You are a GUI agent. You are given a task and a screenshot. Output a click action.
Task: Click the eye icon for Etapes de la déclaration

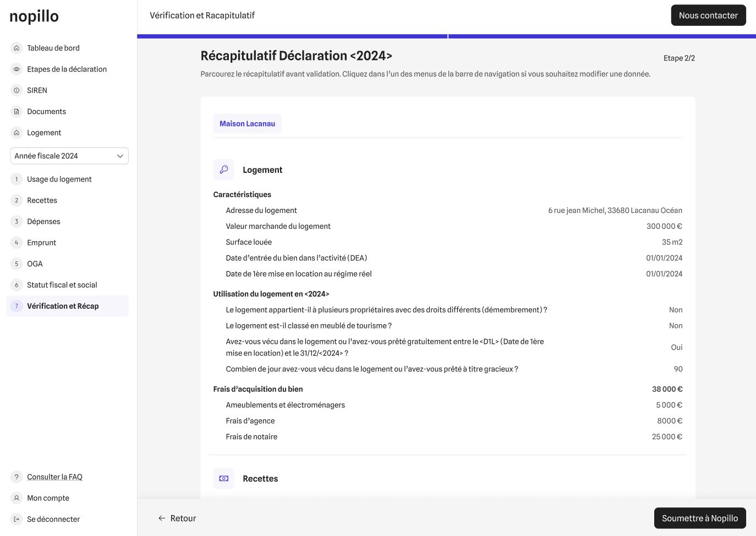point(17,69)
